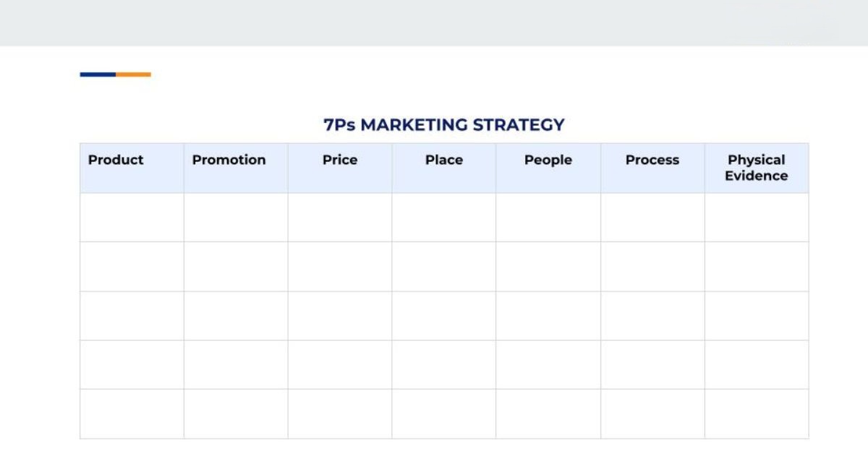Image resolution: width=868 pixels, height=454 pixels.
Task: Click the last row cell under Product
Action: tap(132, 414)
